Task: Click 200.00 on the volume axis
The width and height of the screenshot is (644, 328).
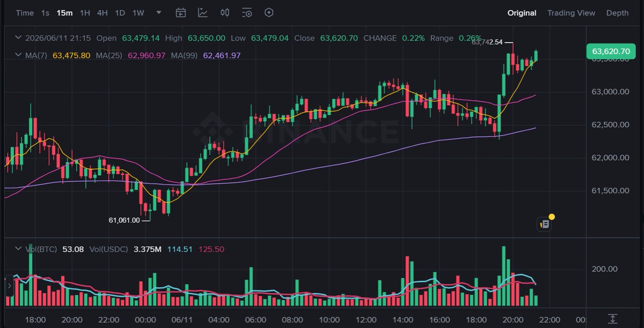Action: [604, 269]
